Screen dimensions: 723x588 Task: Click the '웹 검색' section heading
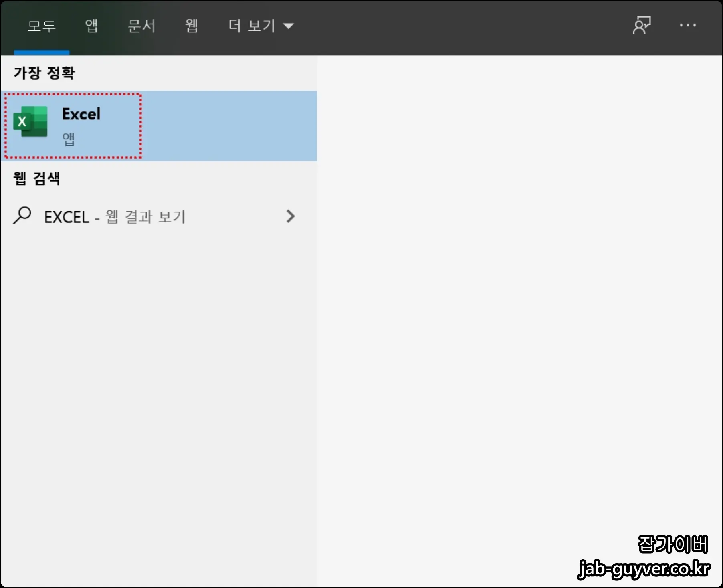coord(37,178)
